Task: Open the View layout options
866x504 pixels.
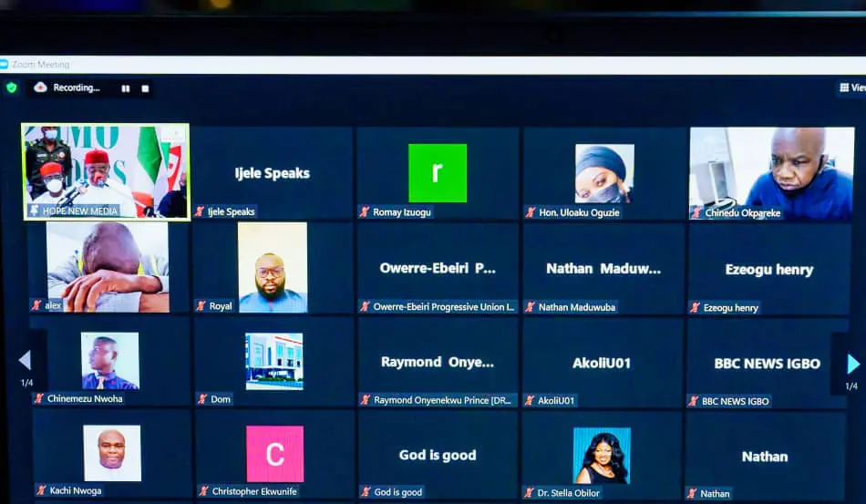Action: [x=851, y=87]
